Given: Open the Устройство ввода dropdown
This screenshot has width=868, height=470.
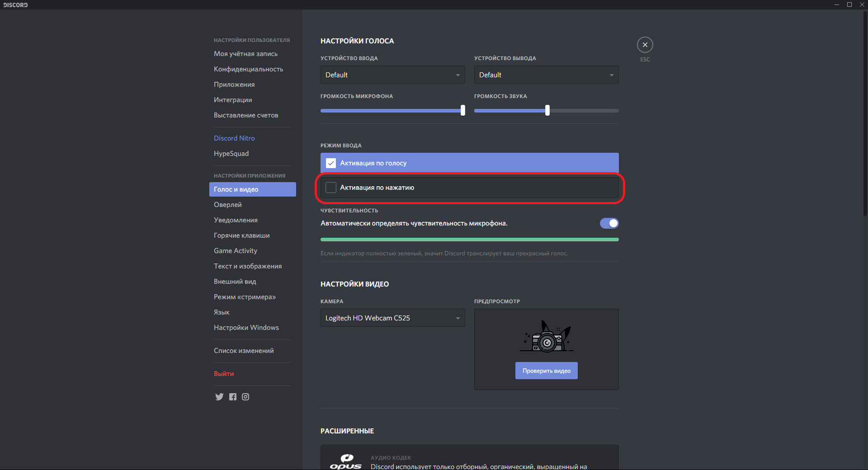Looking at the screenshot, I should (392, 75).
